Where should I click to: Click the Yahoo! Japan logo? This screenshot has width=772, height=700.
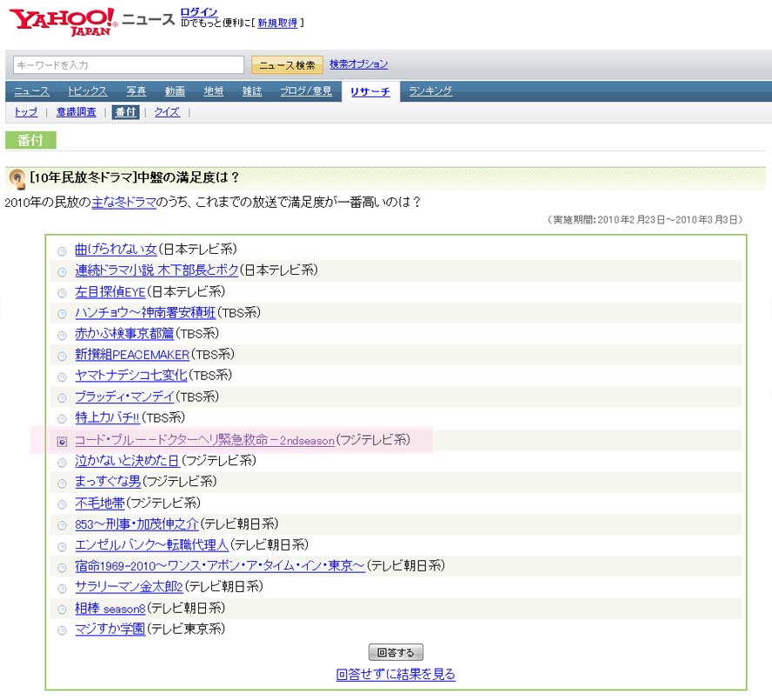(63, 22)
